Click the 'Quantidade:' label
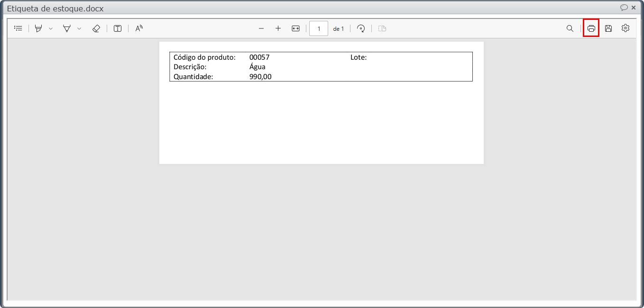644x308 pixels. point(193,76)
